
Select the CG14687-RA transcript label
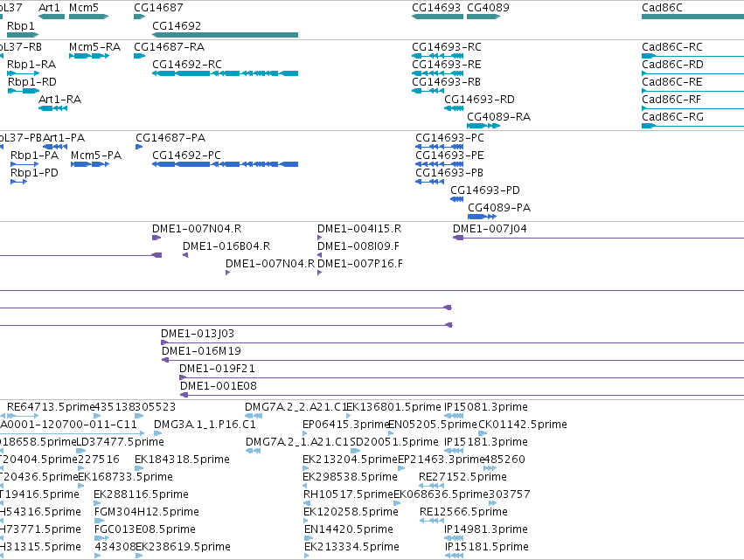click(x=169, y=47)
